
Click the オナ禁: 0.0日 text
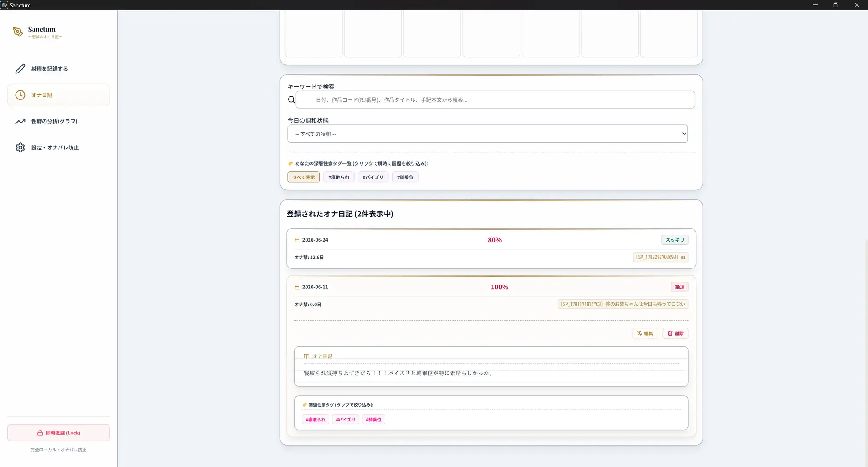click(x=308, y=304)
